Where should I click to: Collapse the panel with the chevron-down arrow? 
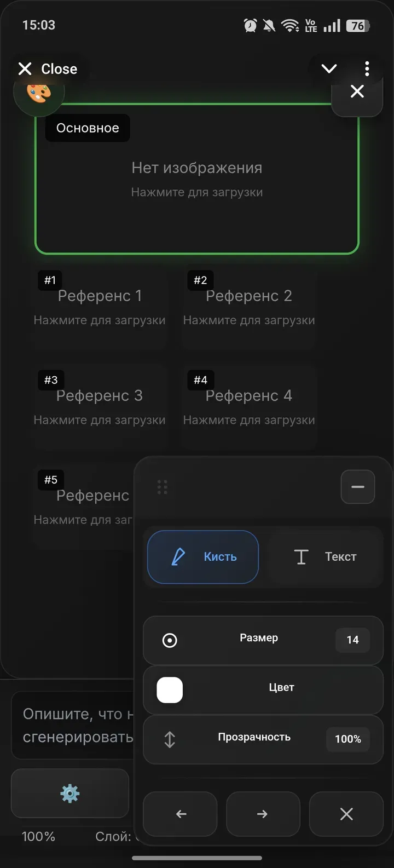(x=329, y=68)
